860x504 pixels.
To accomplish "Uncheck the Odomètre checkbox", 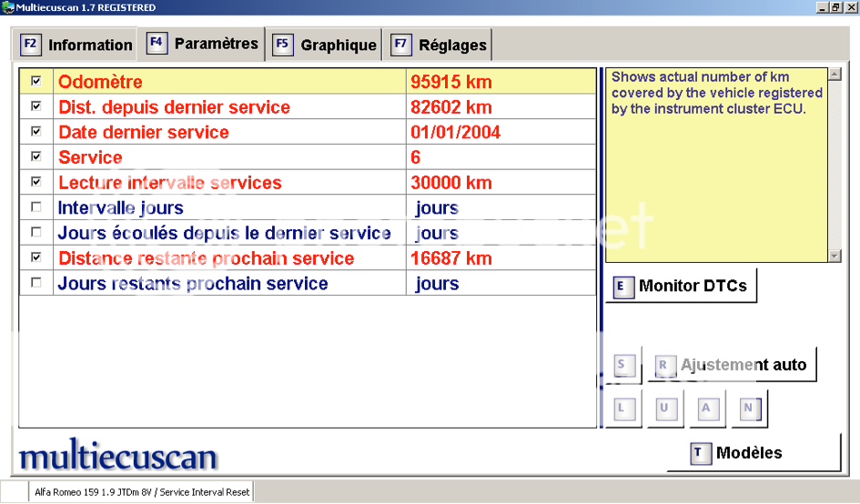I will 36,81.
